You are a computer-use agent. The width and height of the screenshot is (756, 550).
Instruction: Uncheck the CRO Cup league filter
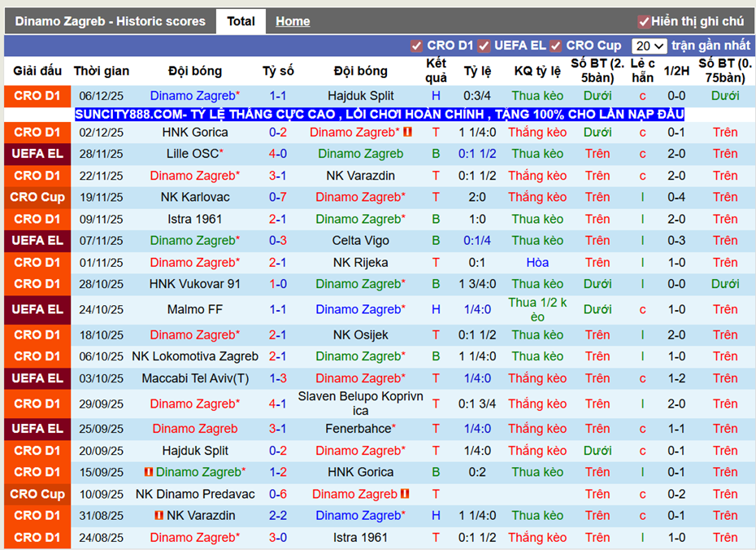point(555,46)
